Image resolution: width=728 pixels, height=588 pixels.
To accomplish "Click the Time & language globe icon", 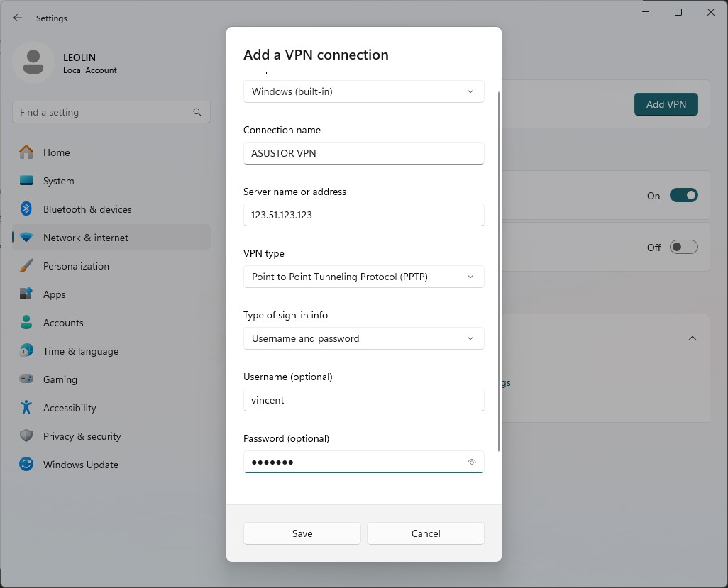I will click(26, 351).
